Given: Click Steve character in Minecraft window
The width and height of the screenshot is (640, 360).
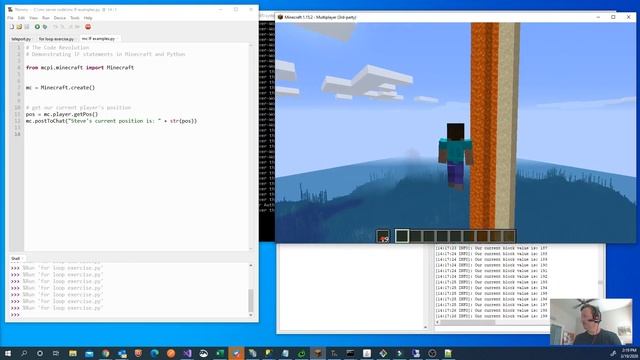Looking at the screenshot, I should 455,156.
